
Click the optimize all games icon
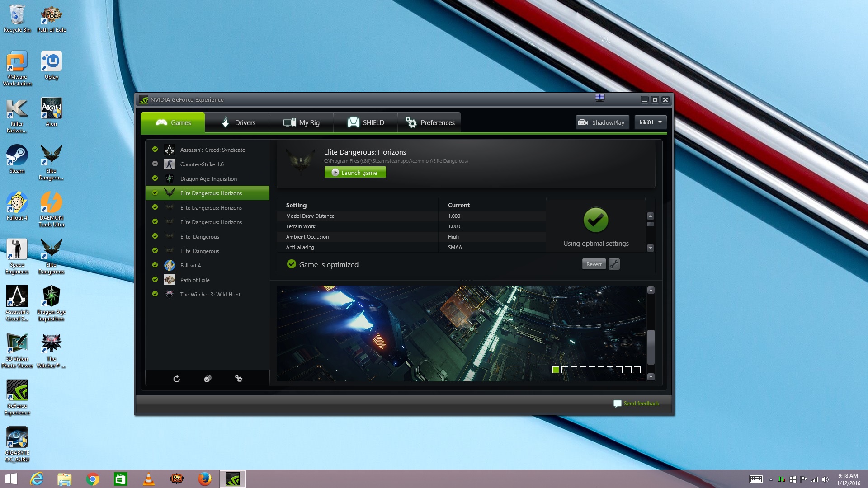coord(208,379)
